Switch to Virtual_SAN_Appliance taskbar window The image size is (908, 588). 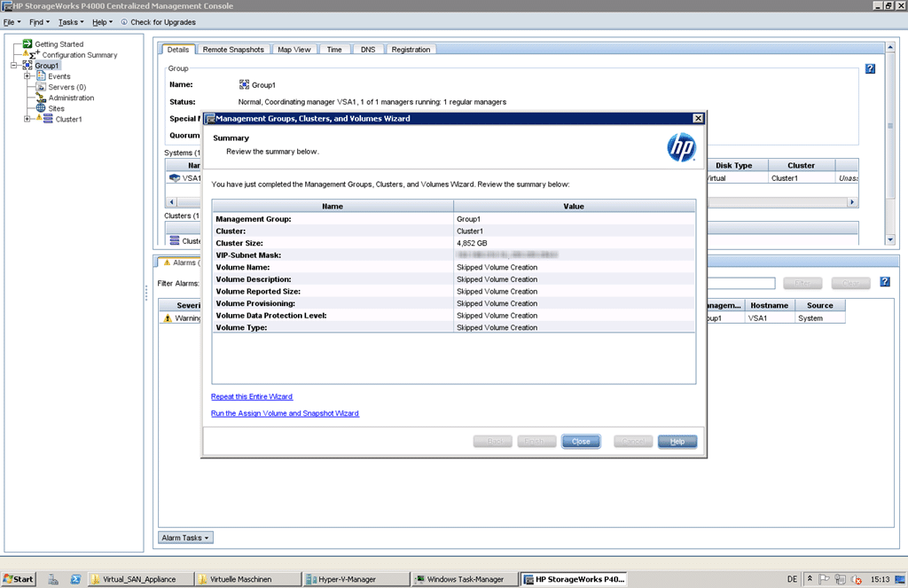click(141, 579)
